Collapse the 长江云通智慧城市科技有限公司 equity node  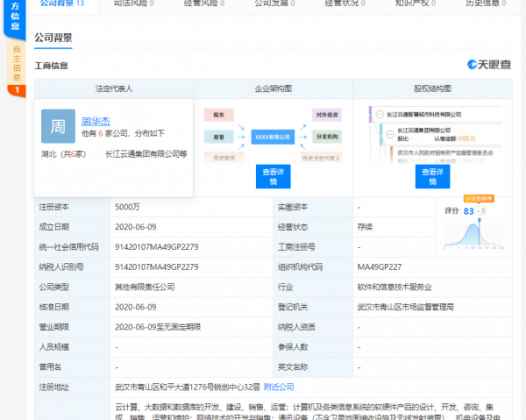379,114
